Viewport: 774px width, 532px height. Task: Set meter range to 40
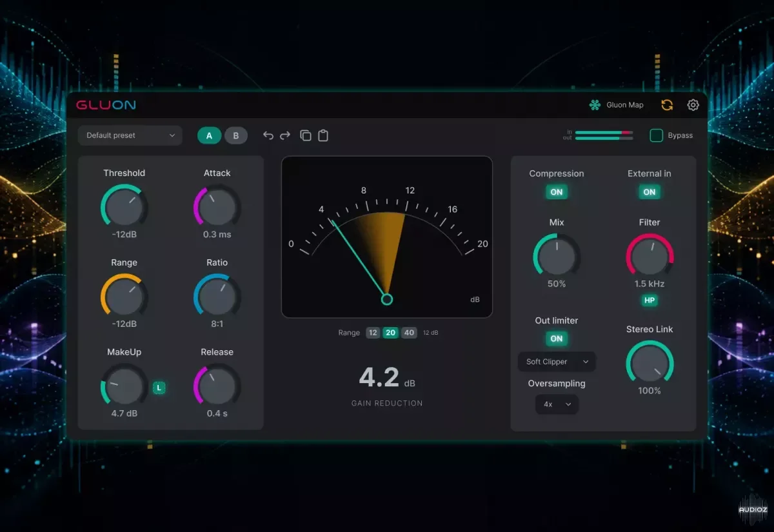(408, 333)
